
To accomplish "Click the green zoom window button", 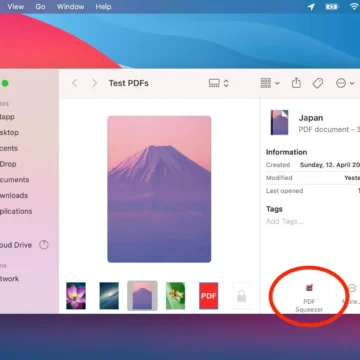I will point(5,83).
